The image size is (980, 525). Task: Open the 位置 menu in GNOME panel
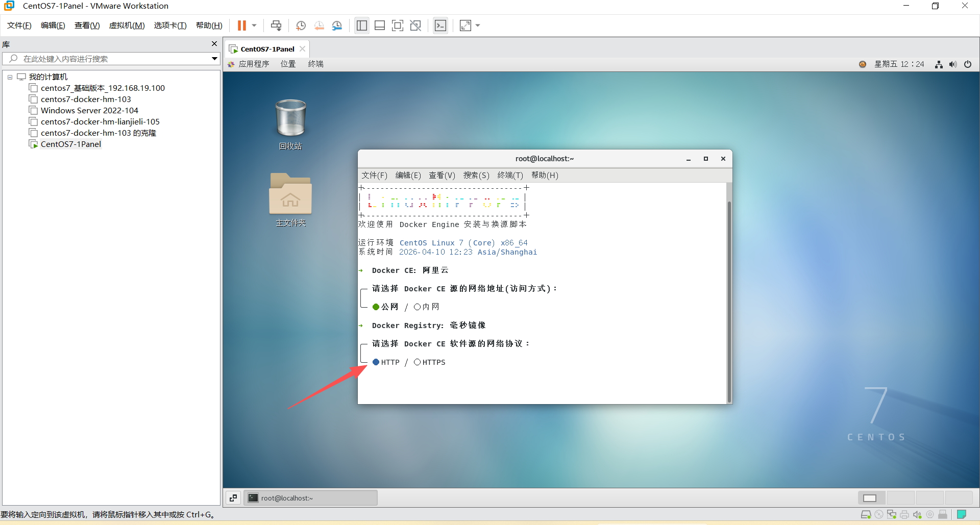[288, 64]
